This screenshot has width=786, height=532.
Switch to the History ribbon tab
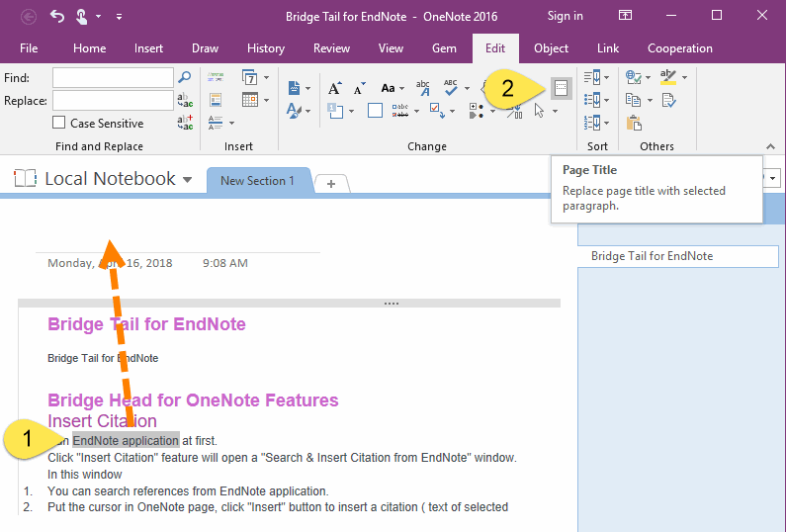[x=266, y=48]
